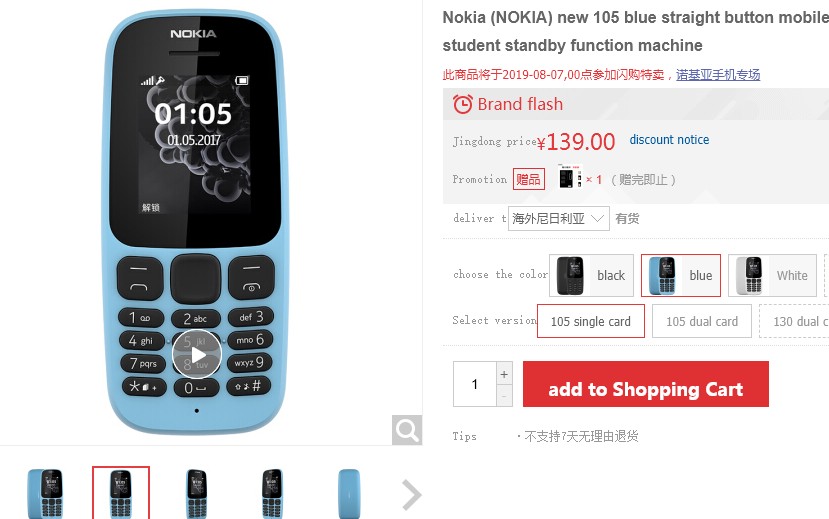Screen dimensions: 829x519
Task: View the phone side-profile thumbnail
Action: [349, 493]
